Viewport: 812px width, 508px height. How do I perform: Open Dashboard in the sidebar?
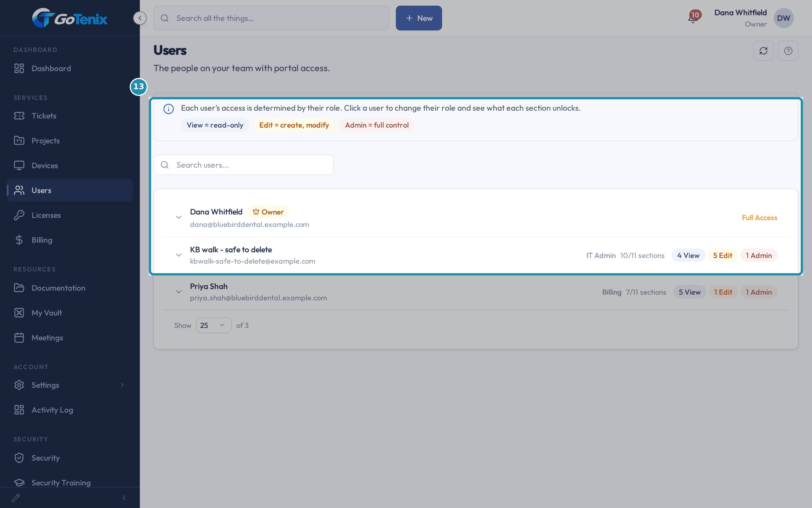pos(70,69)
